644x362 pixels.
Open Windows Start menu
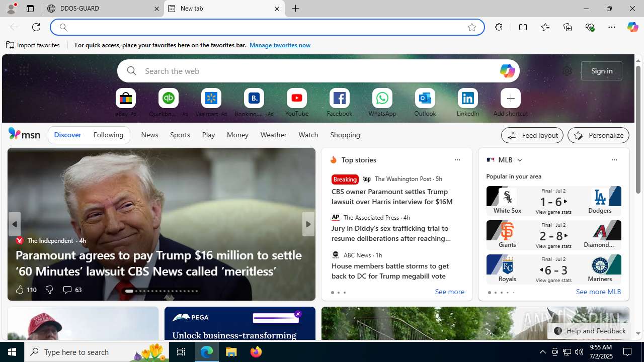[12, 352]
